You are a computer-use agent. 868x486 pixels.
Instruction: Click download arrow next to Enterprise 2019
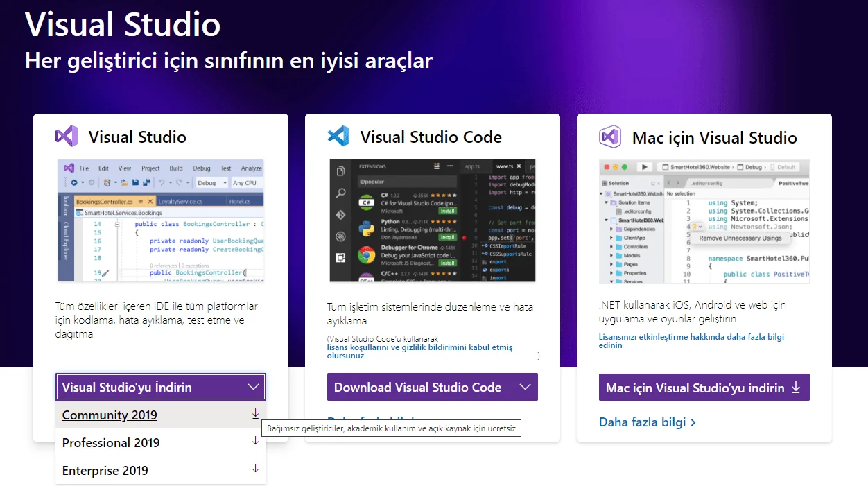click(255, 469)
